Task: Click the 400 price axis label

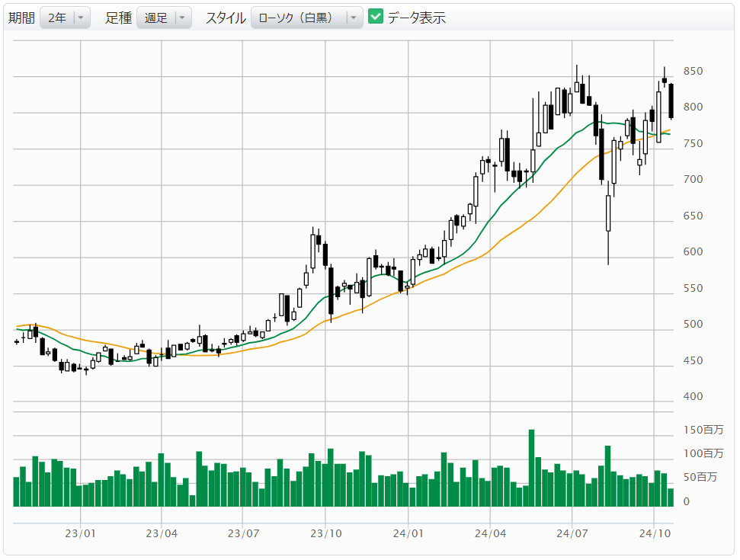Action: (x=693, y=397)
